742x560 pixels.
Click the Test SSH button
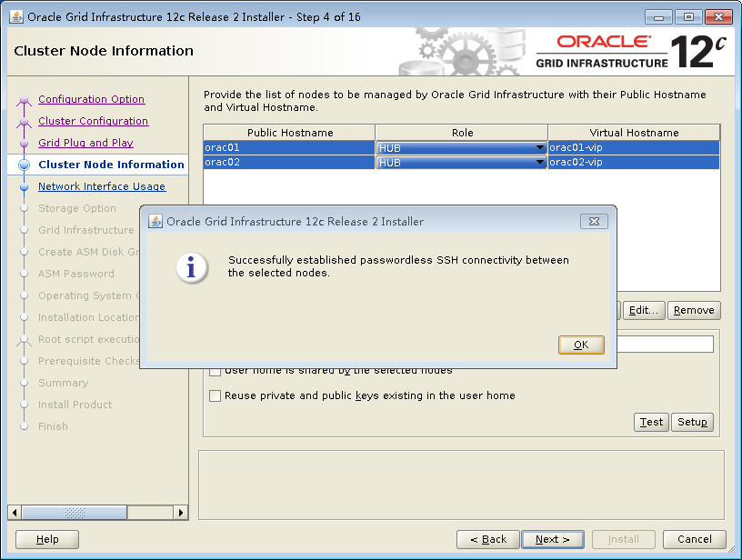(651, 422)
